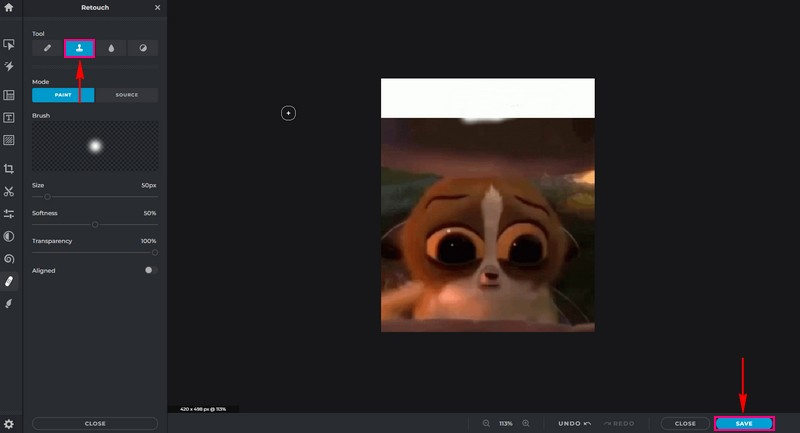Select the Text tool icon
This screenshot has width=800, height=433.
click(x=9, y=117)
